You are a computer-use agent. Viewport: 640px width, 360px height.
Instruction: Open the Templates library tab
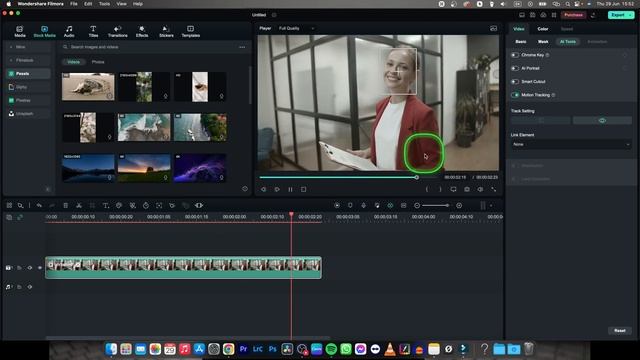[191, 31]
